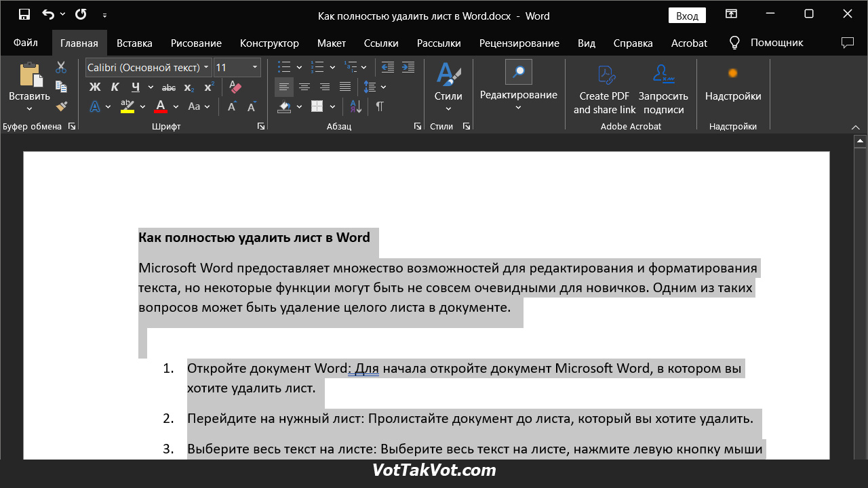This screenshot has width=868, height=488.
Task: Open the Quick Access Toolbar customize arrow
Action: click(x=104, y=14)
